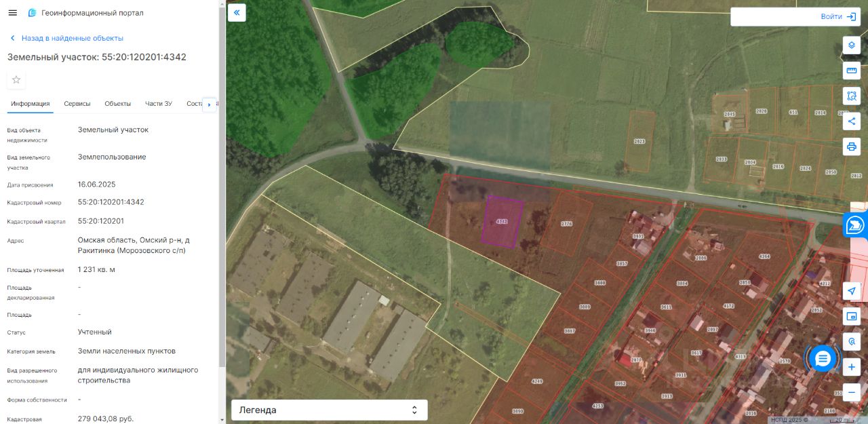
Task: Zoom in with the plus button
Action: 852,368
